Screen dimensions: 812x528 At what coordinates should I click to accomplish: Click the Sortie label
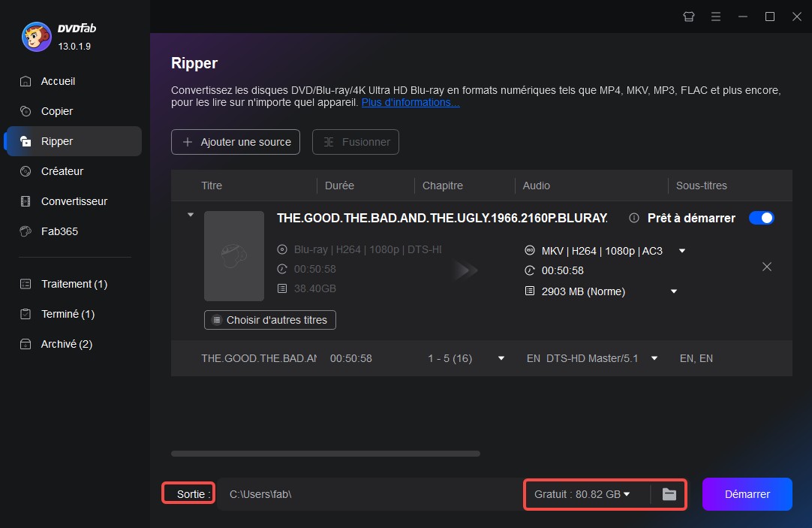(194, 494)
